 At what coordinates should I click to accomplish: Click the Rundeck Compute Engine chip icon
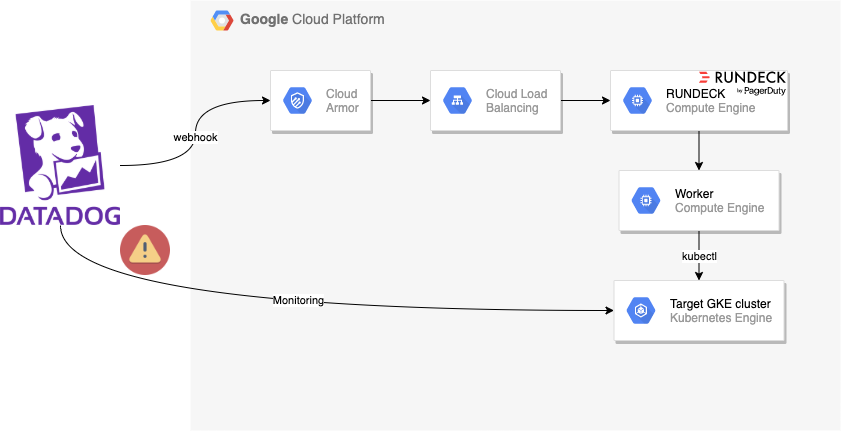tap(637, 101)
